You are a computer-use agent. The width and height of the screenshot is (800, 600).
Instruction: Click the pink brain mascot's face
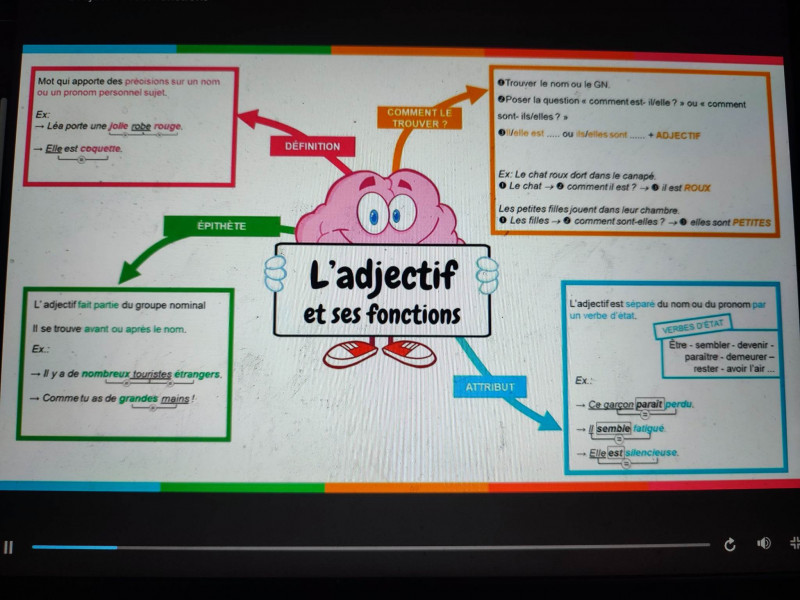point(385,210)
